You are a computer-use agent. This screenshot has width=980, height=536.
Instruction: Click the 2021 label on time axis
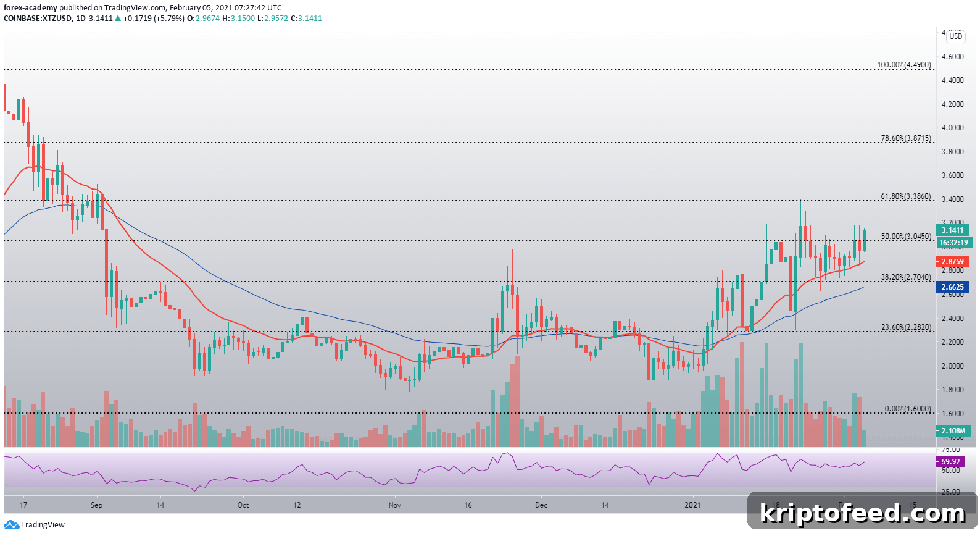tap(693, 505)
